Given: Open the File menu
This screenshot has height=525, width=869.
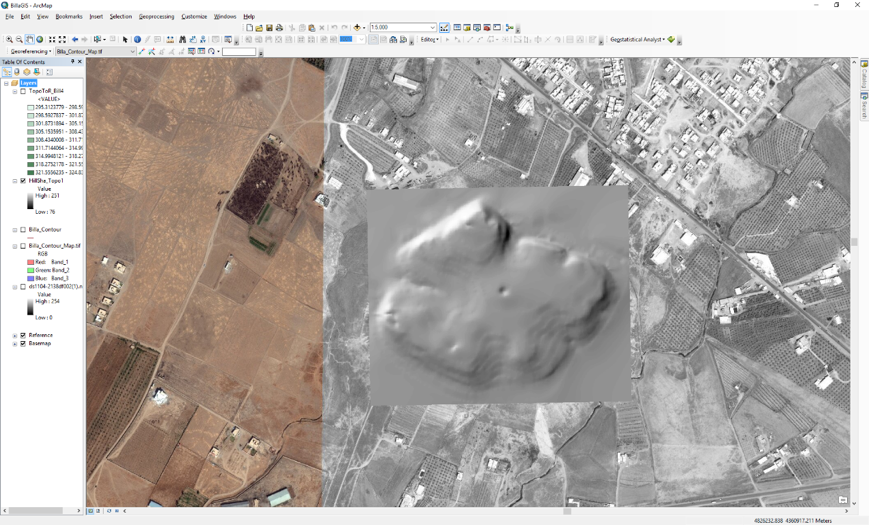Looking at the screenshot, I should (9, 17).
